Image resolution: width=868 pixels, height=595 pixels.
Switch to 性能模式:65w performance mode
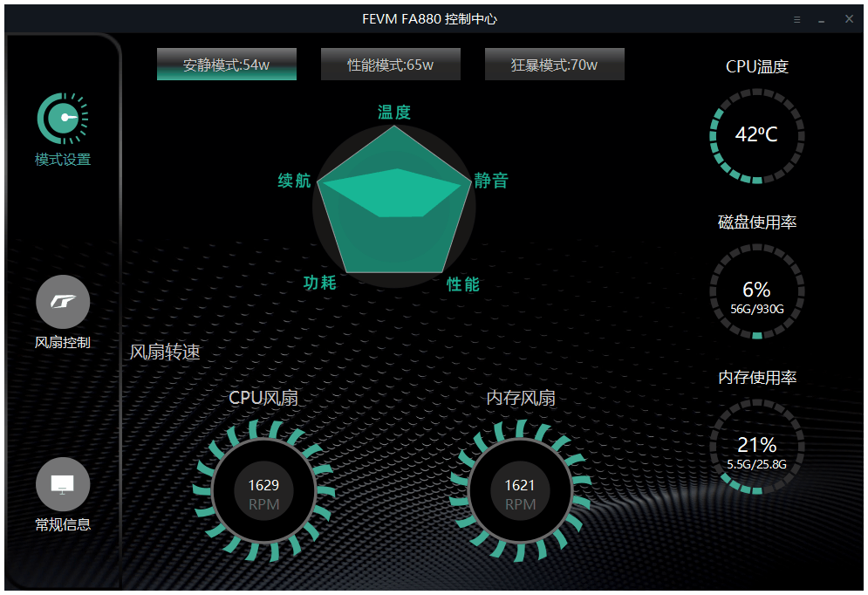pos(390,65)
